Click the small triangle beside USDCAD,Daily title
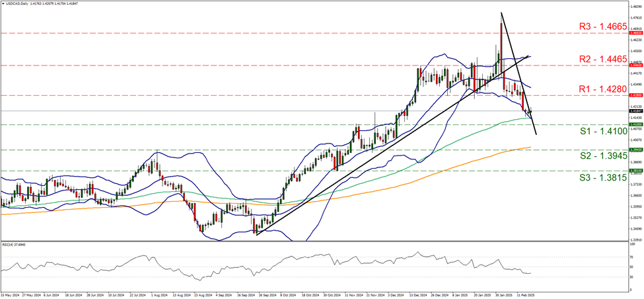Image resolution: width=644 pixels, height=299 pixels. [x=3, y=5]
